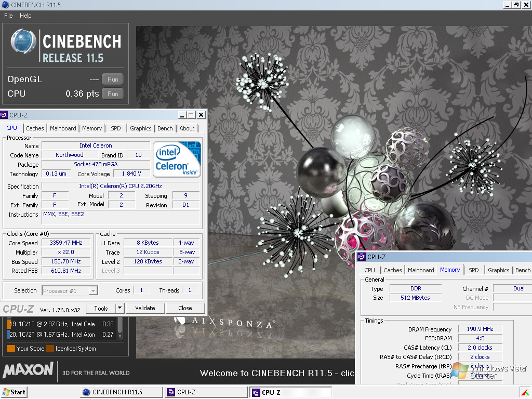Run the CPU benchmark
This screenshot has width=532, height=399.
(x=113, y=94)
